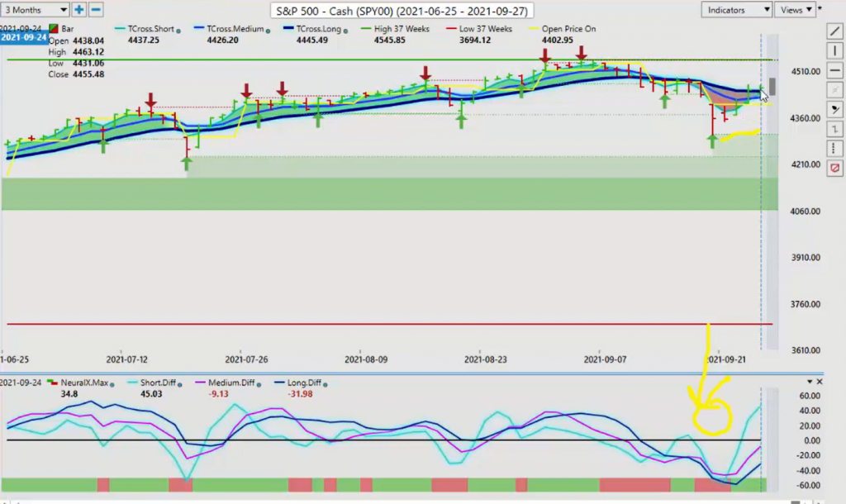Click the TCross.Short legend label
The height and width of the screenshot is (504, 846).
point(151,29)
